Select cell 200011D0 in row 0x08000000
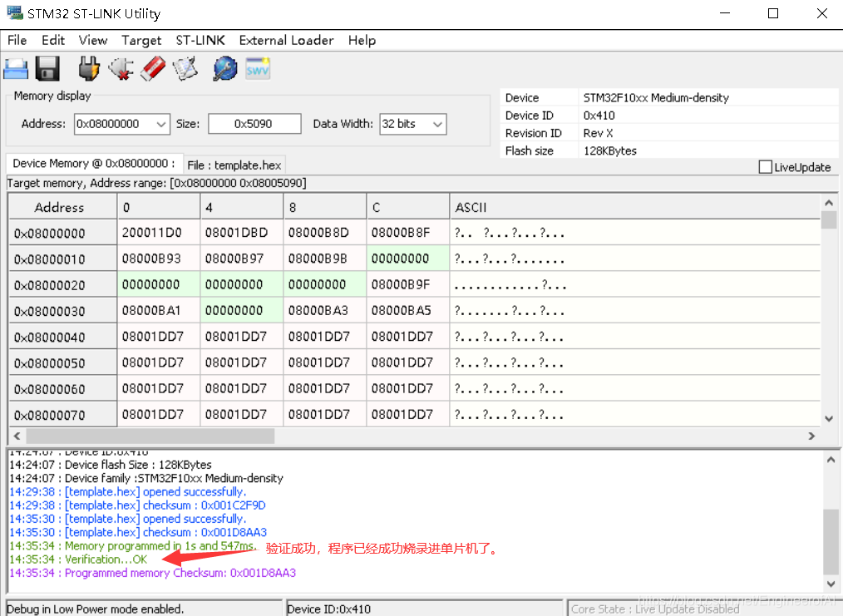The width and height of the screenshot is (843, 616). (x=159, y=233)
